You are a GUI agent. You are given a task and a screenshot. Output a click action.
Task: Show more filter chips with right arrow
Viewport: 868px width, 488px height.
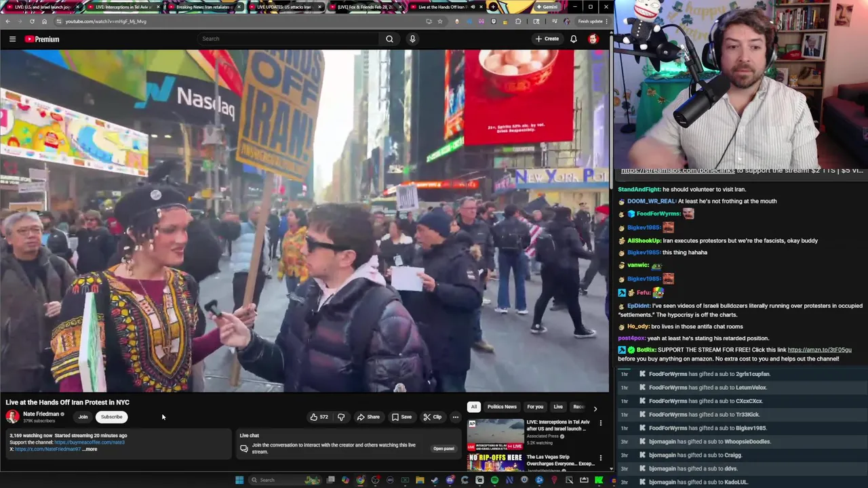pyautogui.click(x=595, y=408)
